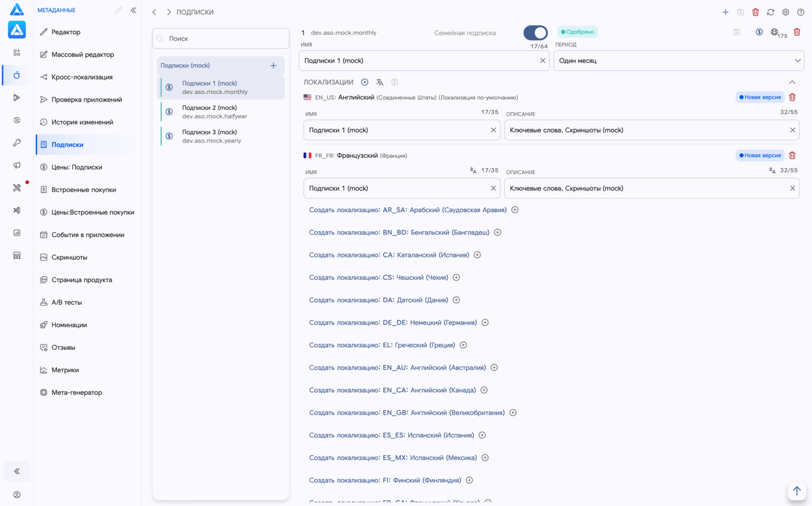Click the translate icon above the FR_FR name field
812x506 pixels.
tap(473, 170)
